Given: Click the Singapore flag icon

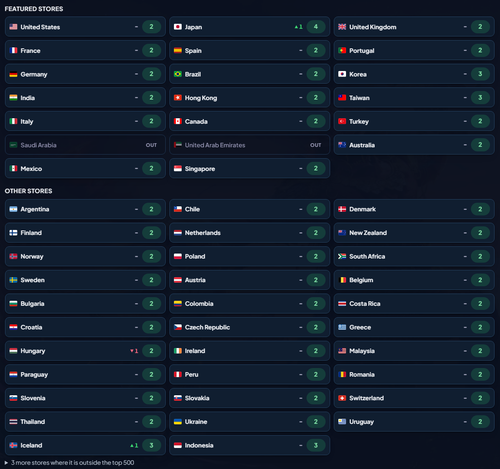Looking at the screenshot, I should pos(178,169).
